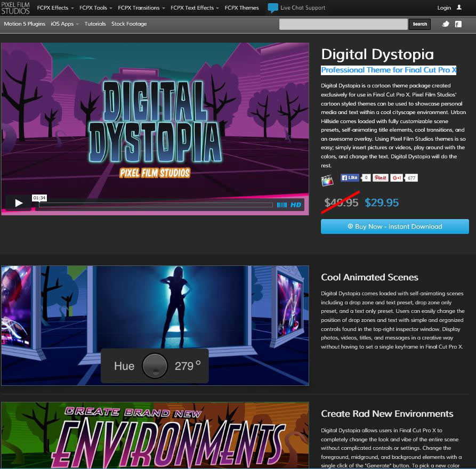Viewport: 476px width, 469px height.
Task: Click the Pin it button
Action: click(381, 177)
